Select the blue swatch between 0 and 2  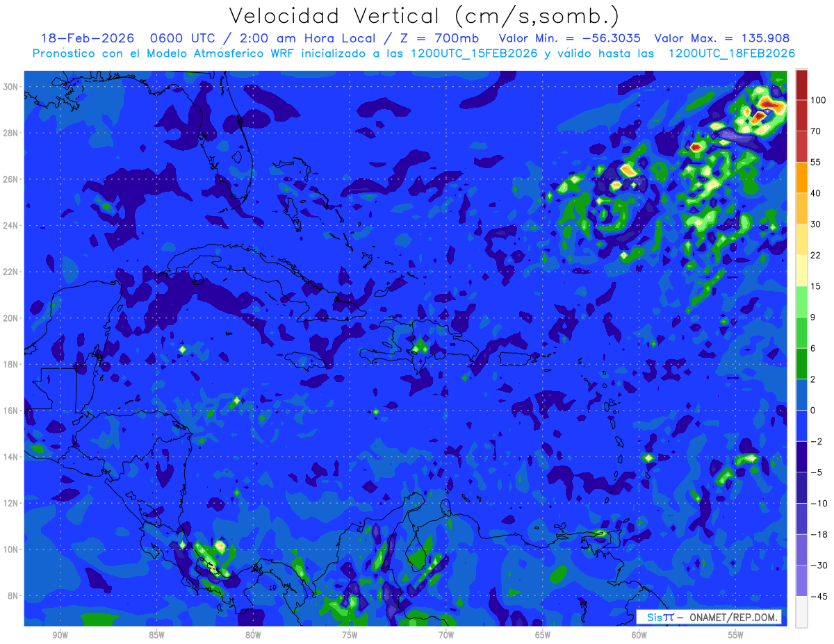[801, 395]
